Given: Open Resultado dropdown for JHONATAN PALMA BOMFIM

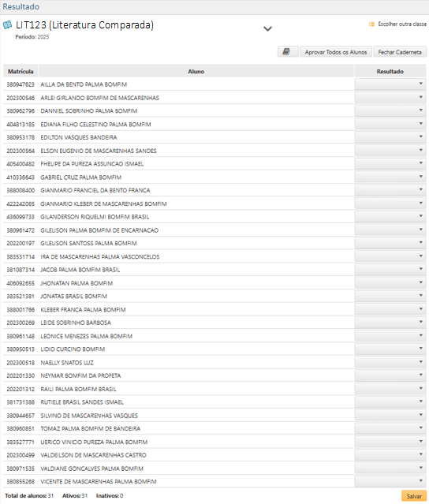Looking at the screenshot, I should pyautogui.click(x=390, y=283).
